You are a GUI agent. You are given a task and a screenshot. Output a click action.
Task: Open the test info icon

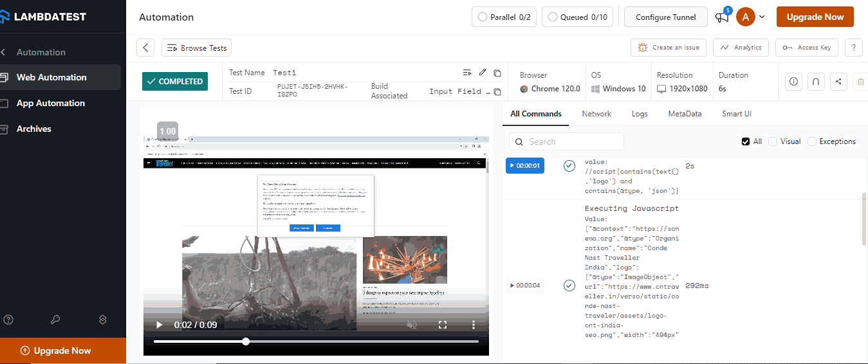click(794, 82)
